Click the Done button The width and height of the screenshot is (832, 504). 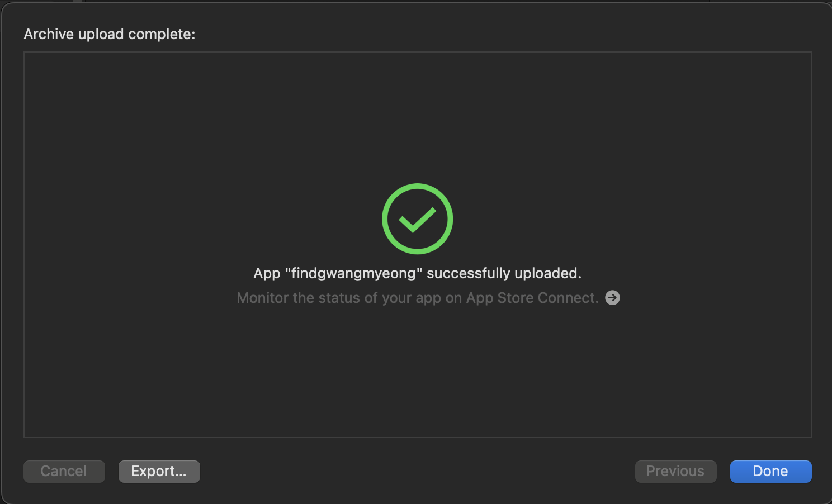(x=770, y=471)
